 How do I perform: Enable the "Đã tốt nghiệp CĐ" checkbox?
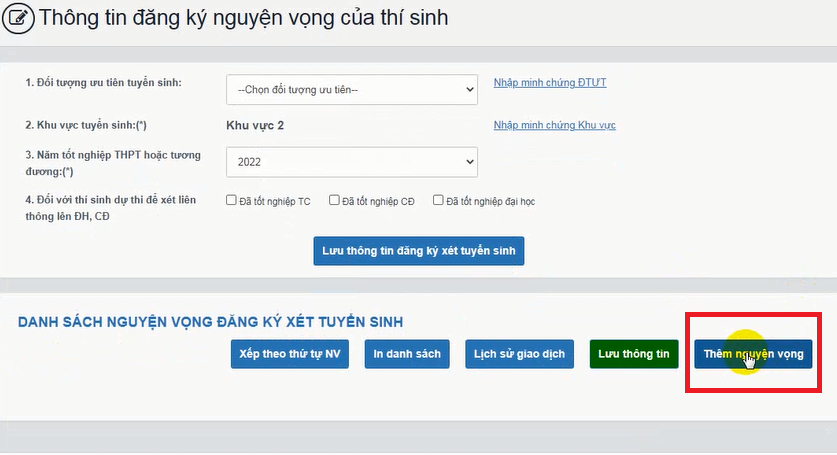coord(335,200)
